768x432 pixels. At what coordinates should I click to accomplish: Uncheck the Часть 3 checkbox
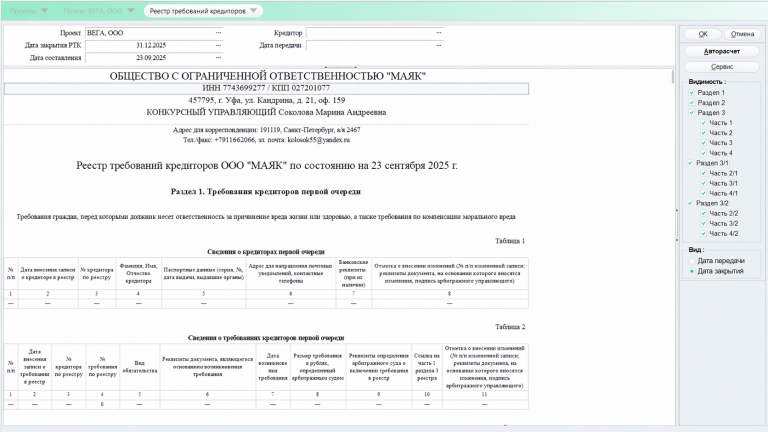703,143
